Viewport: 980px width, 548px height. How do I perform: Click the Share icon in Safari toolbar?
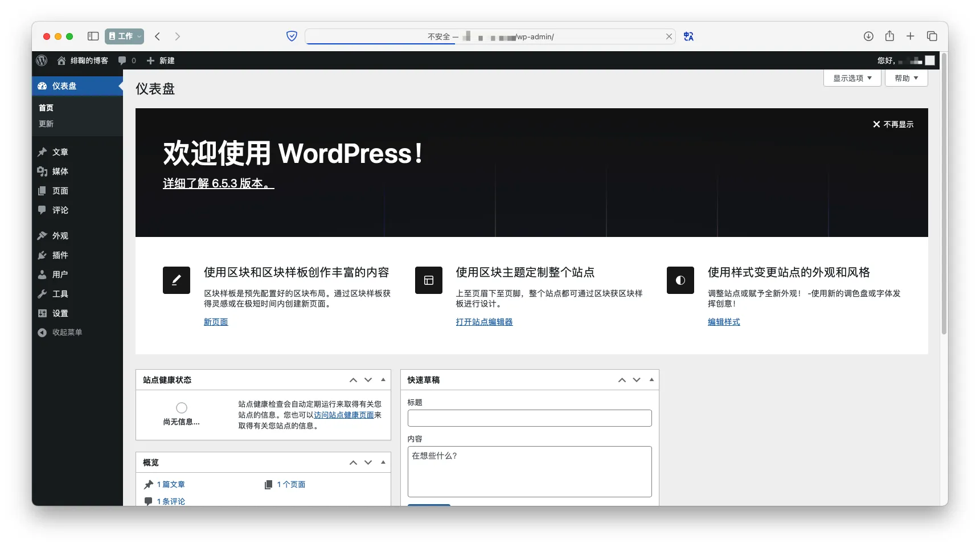(x=889, y=36)
